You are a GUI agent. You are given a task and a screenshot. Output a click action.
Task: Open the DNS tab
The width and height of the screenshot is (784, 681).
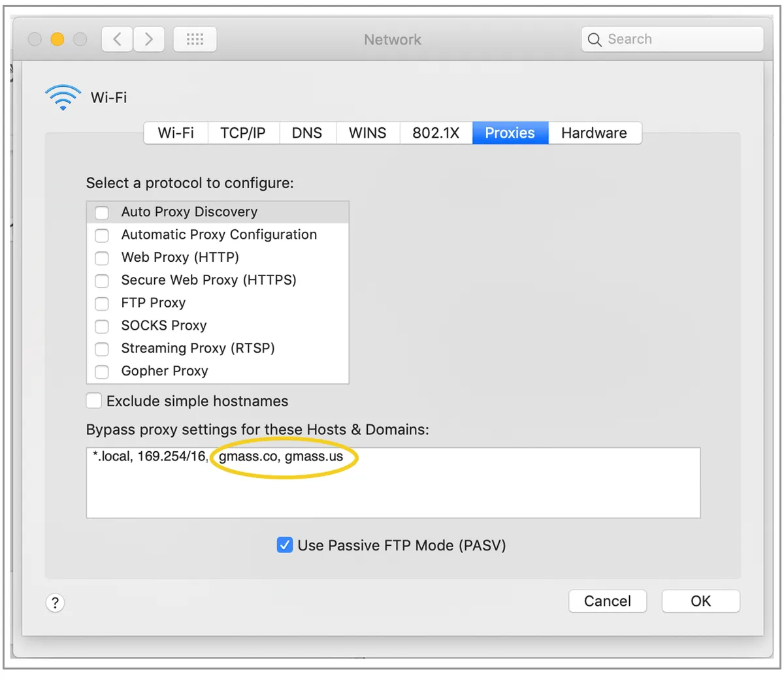pyautogui.click(x=307, y=133)
